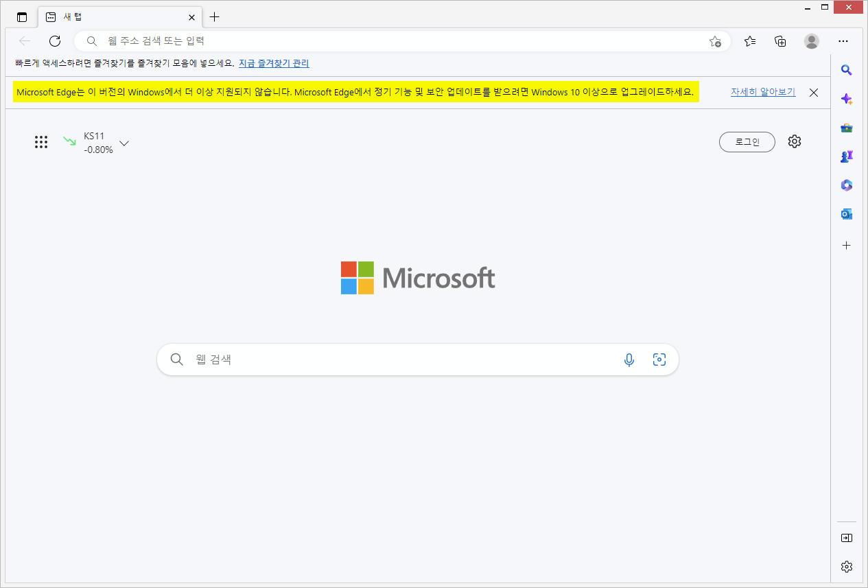This screenshot has width=868, height=588.
Task: Click the KS11 stock trend arrow
Action: tap(70, 141)
